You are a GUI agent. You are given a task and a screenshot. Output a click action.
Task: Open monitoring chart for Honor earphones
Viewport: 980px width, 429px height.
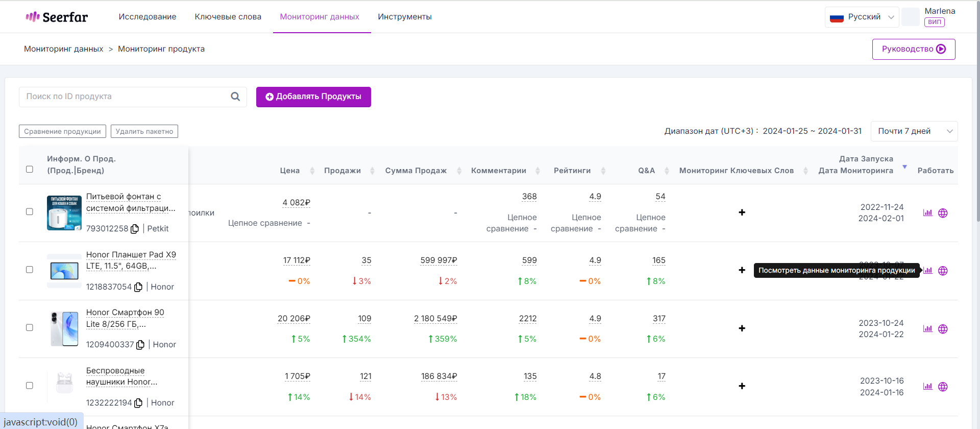pyautogui.click(x=928, y=387)
